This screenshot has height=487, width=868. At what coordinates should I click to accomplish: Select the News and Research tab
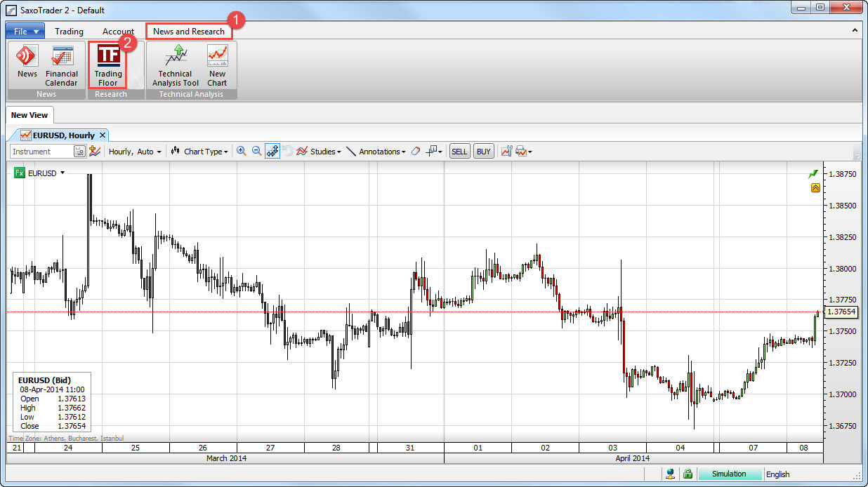click(189, 31)
